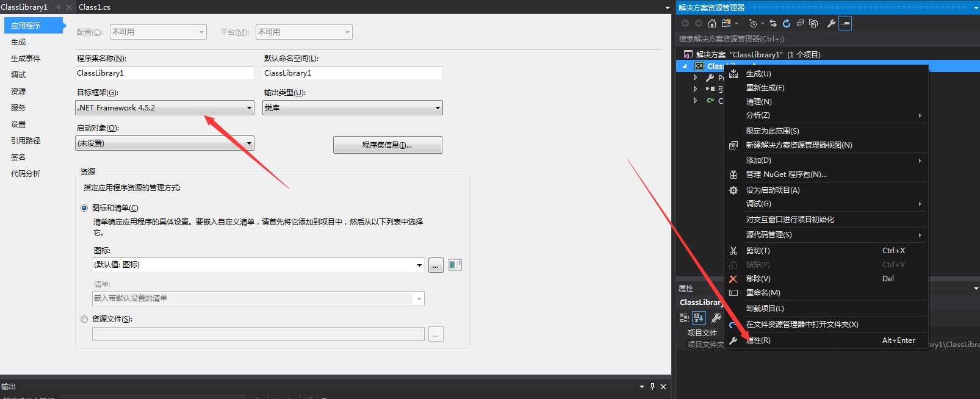Click in the Default namespace (默认命名空间) field

coord(353,73)
